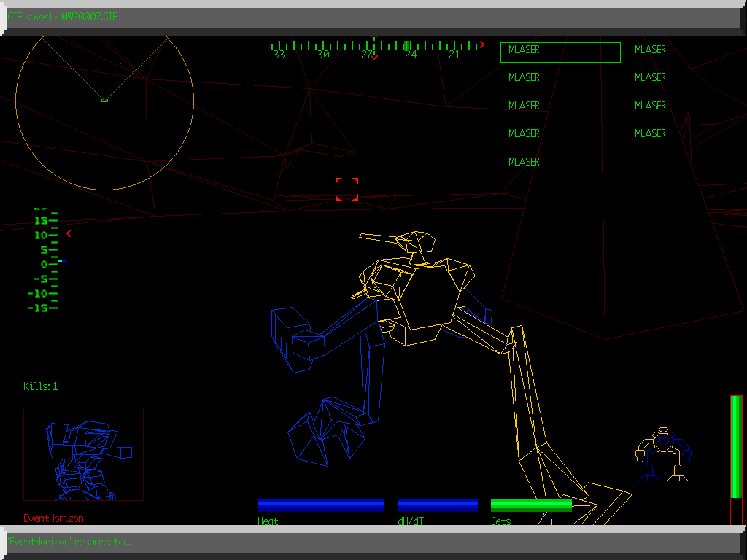Click the yellow left-arrow on pitch scale
This screenshot has width=747, height=560.
point(69,234)
